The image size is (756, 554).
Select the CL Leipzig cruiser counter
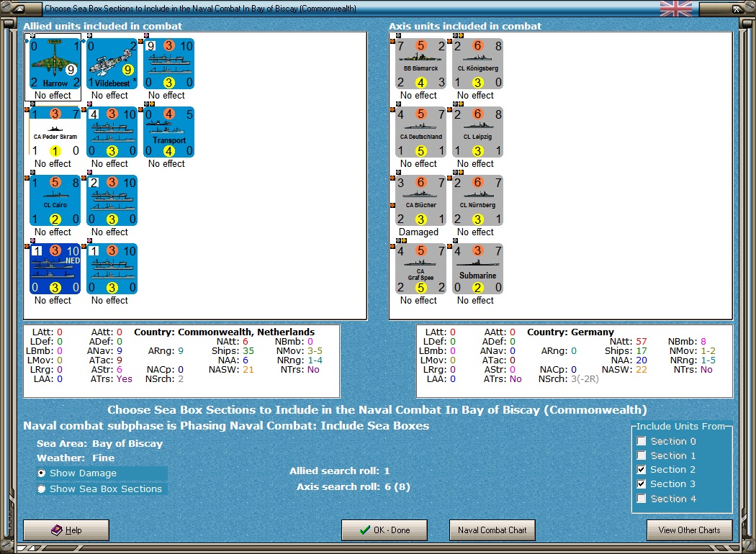click(478, 132)
